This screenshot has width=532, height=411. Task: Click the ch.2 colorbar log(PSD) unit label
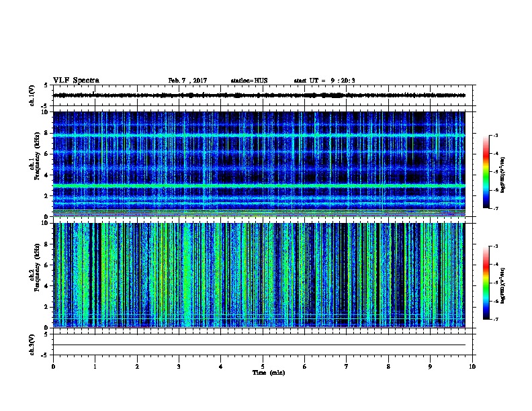pos(503,285)
